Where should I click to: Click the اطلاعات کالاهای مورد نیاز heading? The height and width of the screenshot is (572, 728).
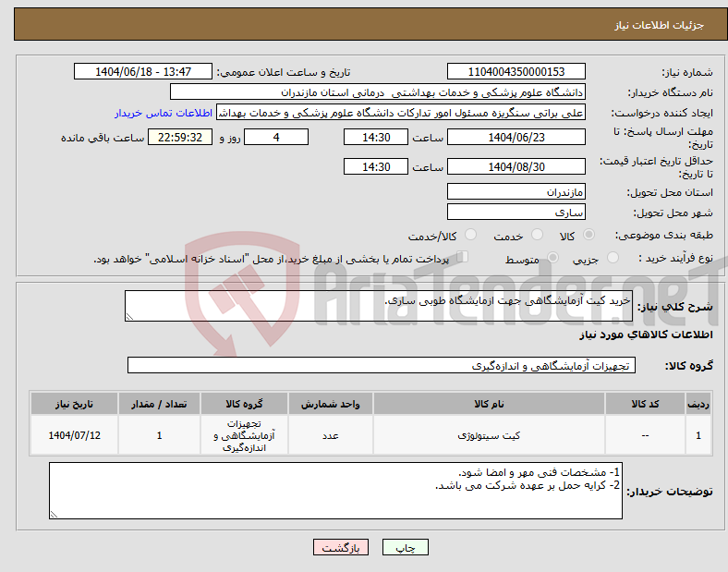pos(646,335)
